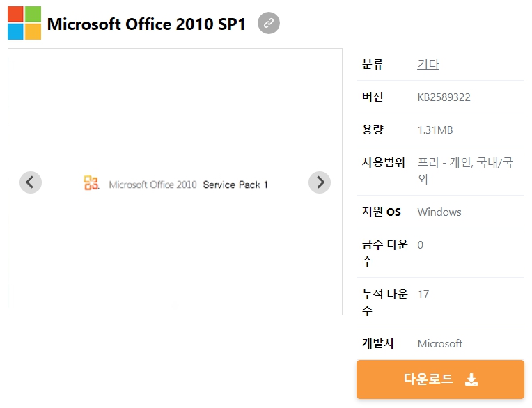Click the license text 프리 - 개인, 국내/국외
Screen dimensions: 532x408
click(x=465, y=171)
